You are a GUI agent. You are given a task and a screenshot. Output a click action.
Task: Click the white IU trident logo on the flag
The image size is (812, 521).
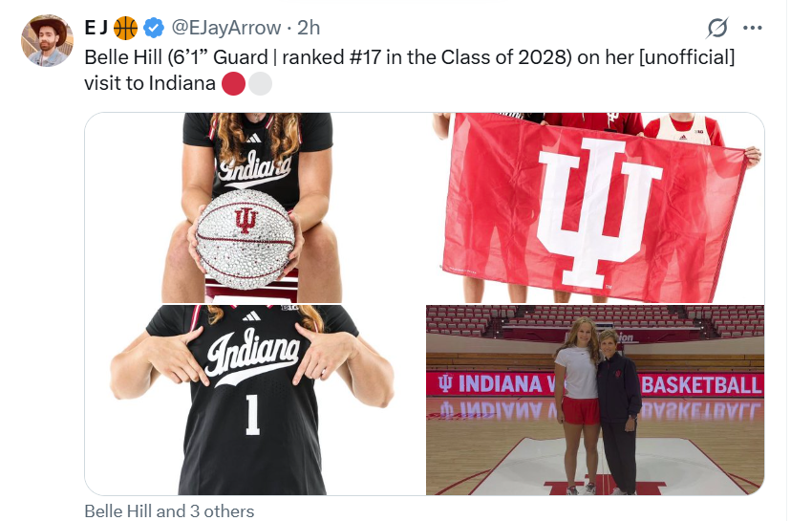[x=601, y=210]
